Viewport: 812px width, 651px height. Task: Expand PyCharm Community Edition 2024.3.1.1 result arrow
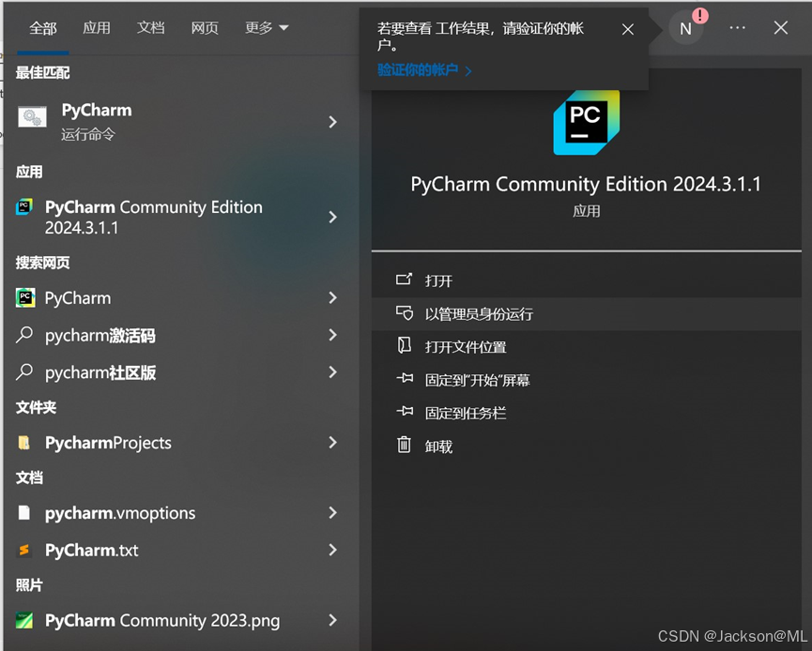pyautogui.click(x=333, y=217)
